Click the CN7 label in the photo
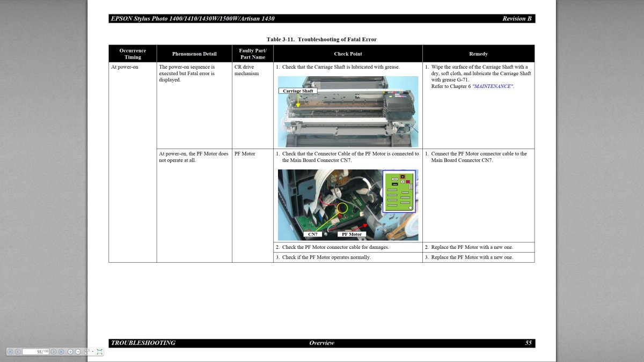The height and width of the screenshot is (362, 644). click(x=312, y=234)
